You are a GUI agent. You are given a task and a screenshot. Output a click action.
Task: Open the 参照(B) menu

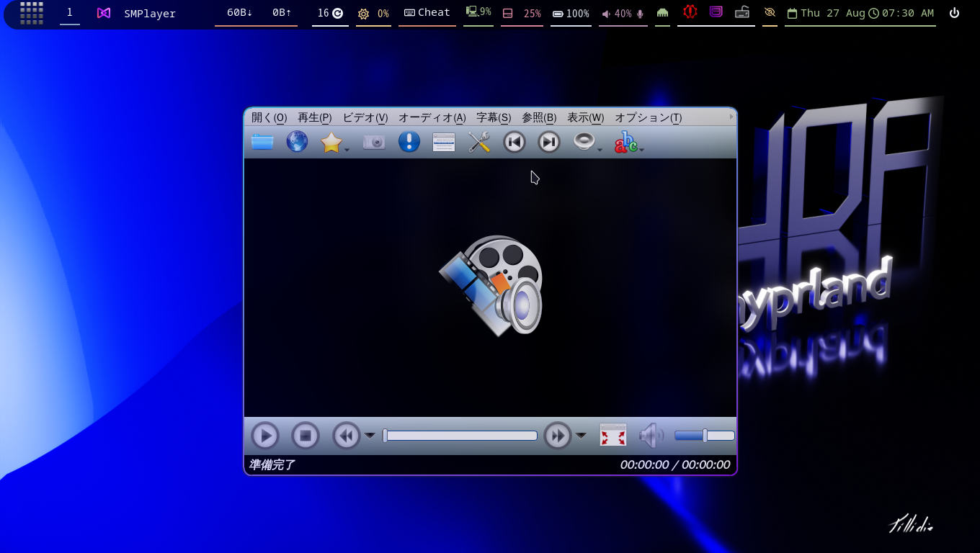click(539, 117)
